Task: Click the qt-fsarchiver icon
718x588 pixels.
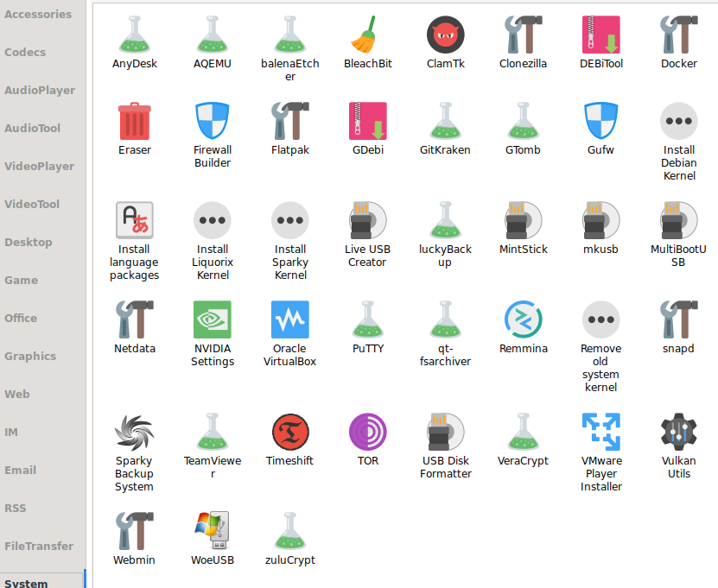Action: point(446,319)
